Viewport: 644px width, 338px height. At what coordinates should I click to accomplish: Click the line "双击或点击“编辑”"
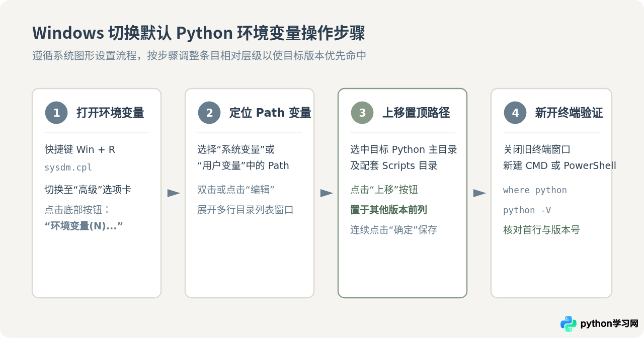pyautogui.click(x=236, y=190)
